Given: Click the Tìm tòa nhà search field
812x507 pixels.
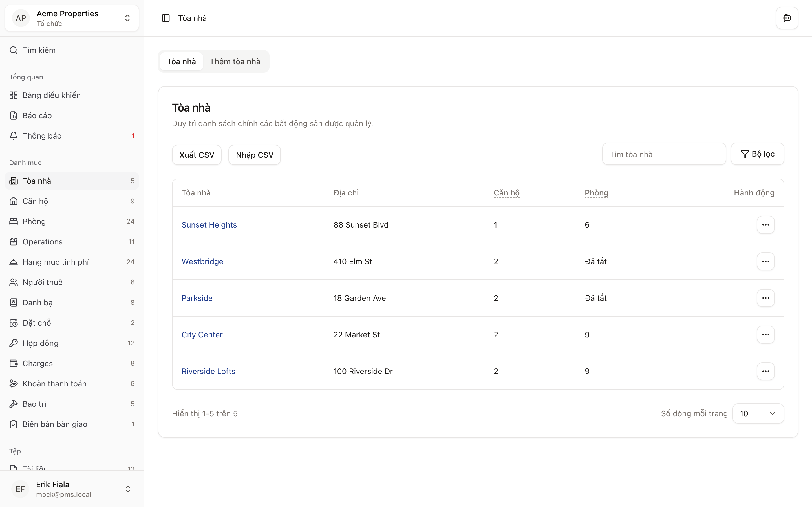Looking at the screenshot, I should click(664, 154).
